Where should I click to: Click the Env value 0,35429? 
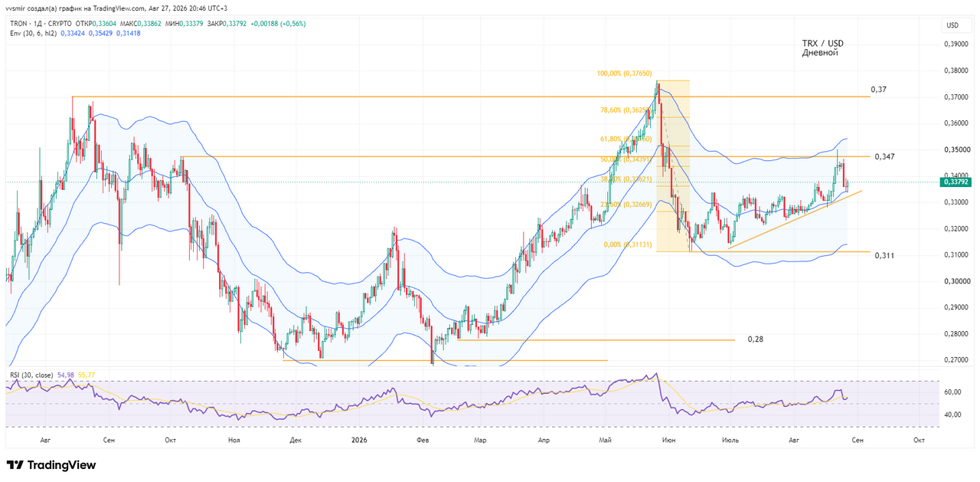[x=101, y=34]
